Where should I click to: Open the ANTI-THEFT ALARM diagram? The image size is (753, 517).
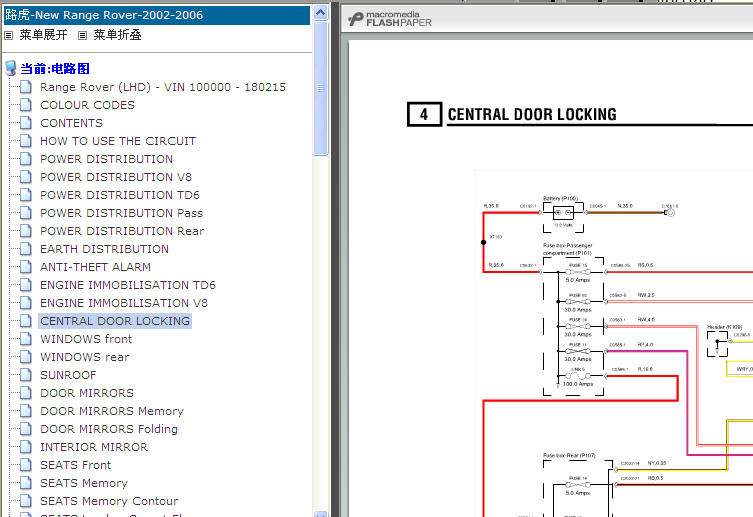click(x=96, y=267)
